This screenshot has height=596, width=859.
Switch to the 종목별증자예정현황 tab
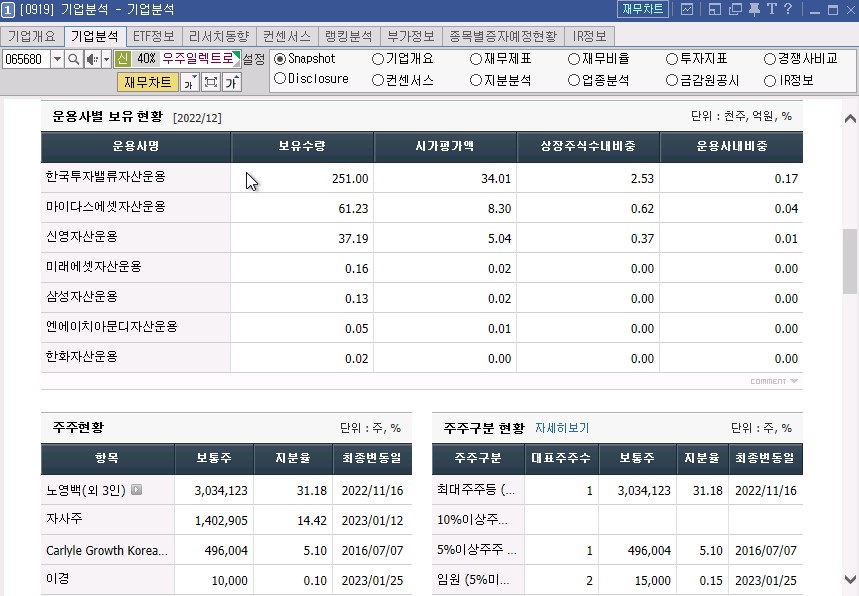503,36
